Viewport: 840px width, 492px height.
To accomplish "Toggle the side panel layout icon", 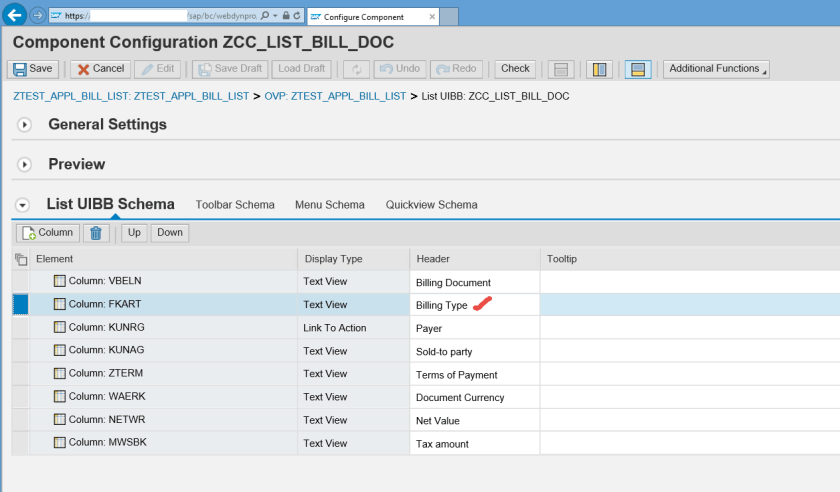I will click(x=599, y=70).
